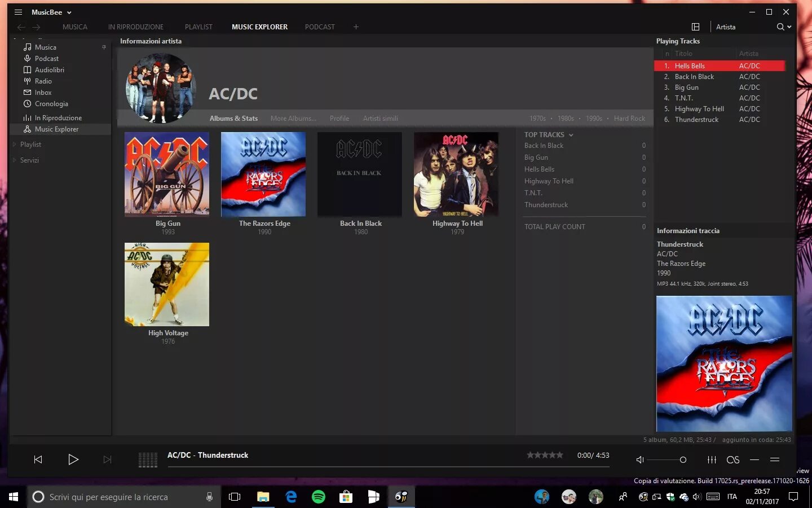Expand the Playlist tree node
The image size is (812, 508).
15,144
